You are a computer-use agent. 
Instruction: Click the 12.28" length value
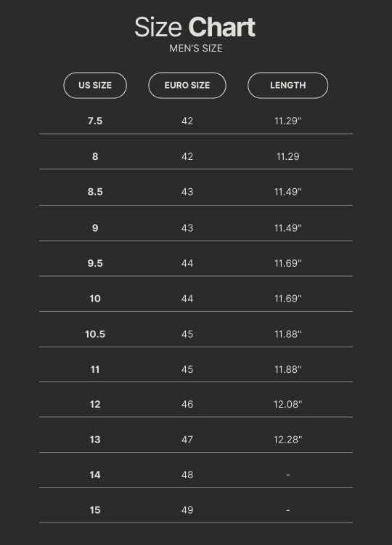[288, 440]
